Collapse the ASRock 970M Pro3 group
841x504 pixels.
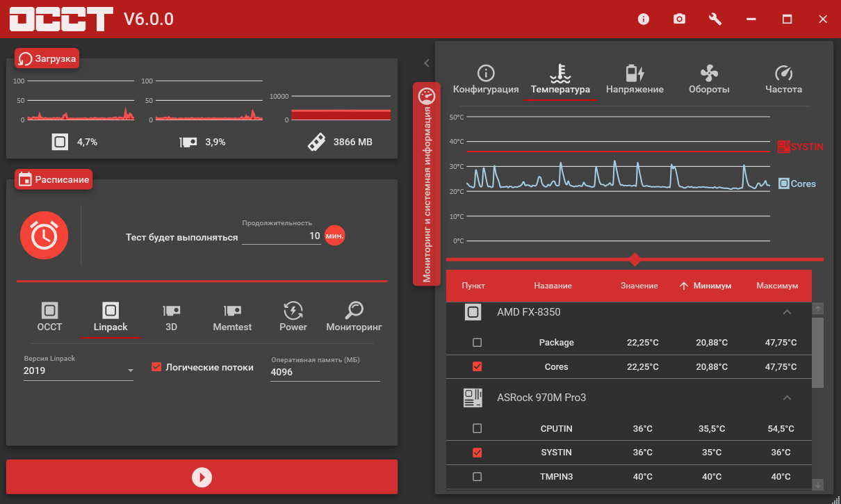point(787,398)
